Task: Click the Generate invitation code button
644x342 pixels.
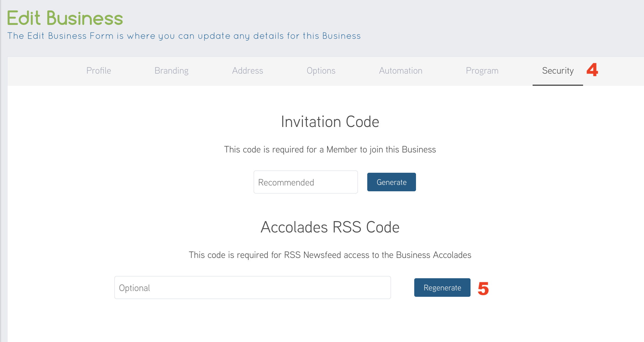Action: pyautogui.click(x=391, y=182)
